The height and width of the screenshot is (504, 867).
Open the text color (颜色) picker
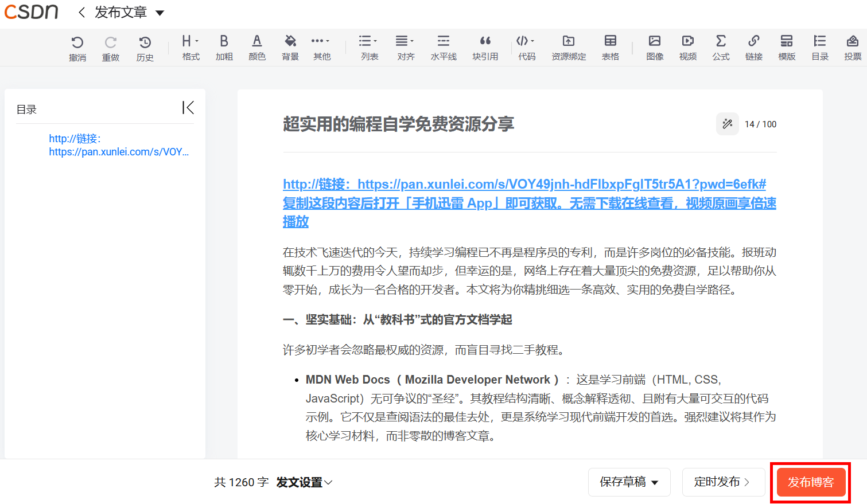point(257,48)
